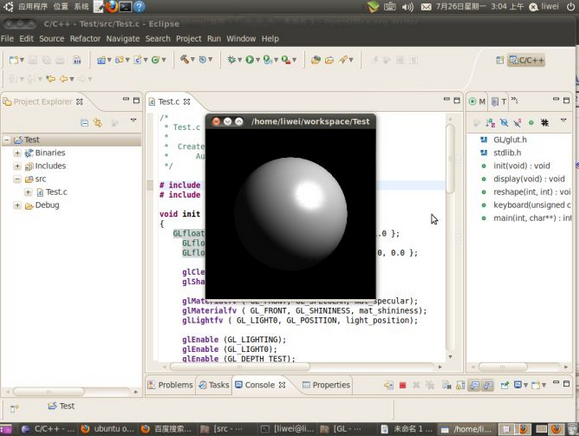Open the Open Console dropdown
The image size is (579, 436).
[544, 385]
